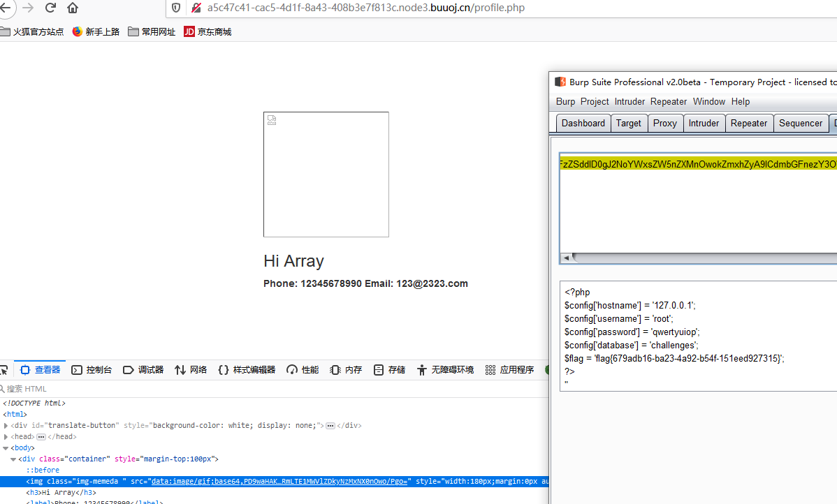Open the Burp menu in Burp Suite
The width and height of the screenshot is (837, 504).
click(565, 101)
